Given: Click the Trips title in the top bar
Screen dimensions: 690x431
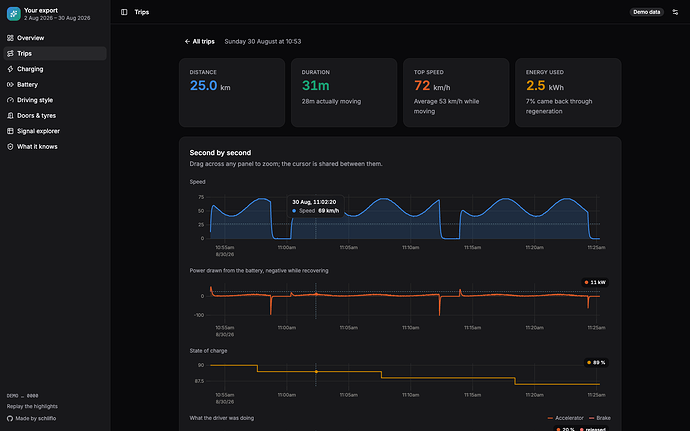Looking at the screenshot, I should (142, 12).
